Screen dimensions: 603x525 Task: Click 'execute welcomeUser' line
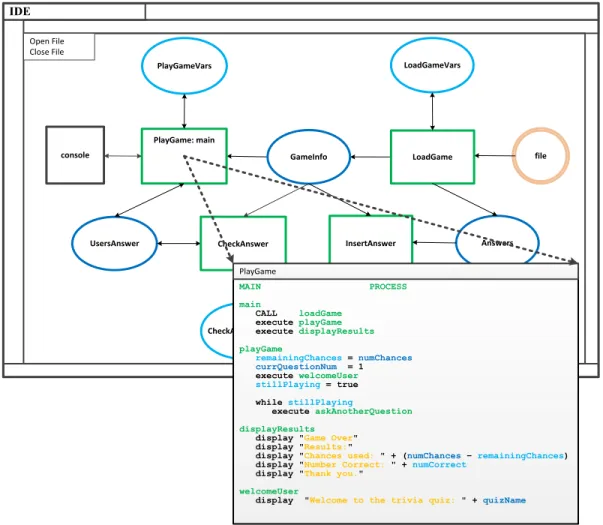306,375
